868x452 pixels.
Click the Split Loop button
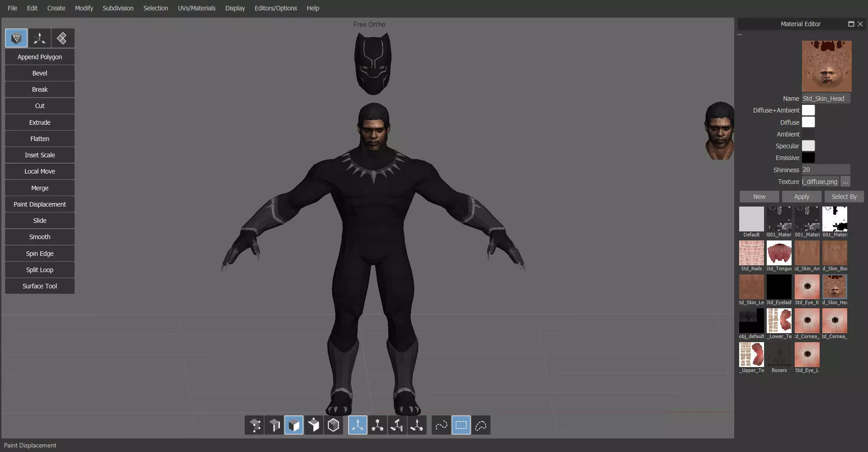tap(40, 270)
